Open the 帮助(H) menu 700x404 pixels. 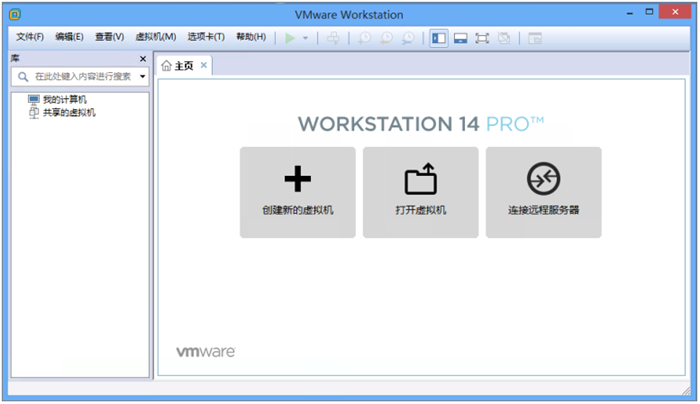[251, 37]
